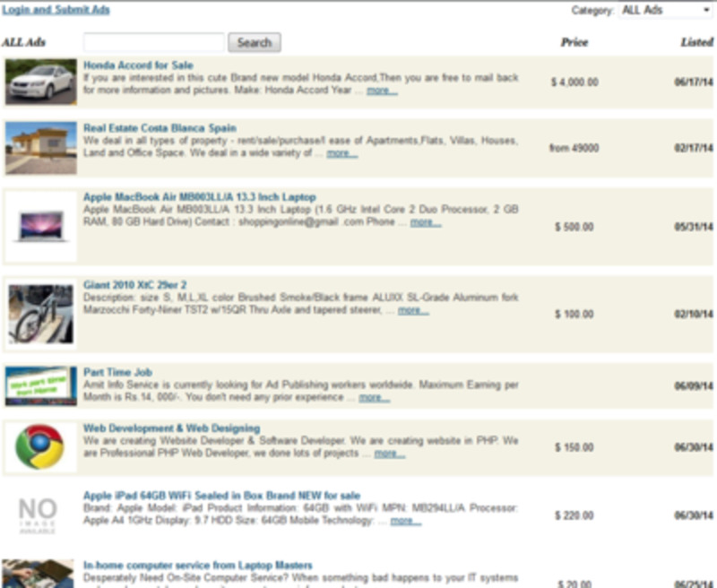
Task: Select the 06/09/14 listed date
Action: click(x=694, y=386)
